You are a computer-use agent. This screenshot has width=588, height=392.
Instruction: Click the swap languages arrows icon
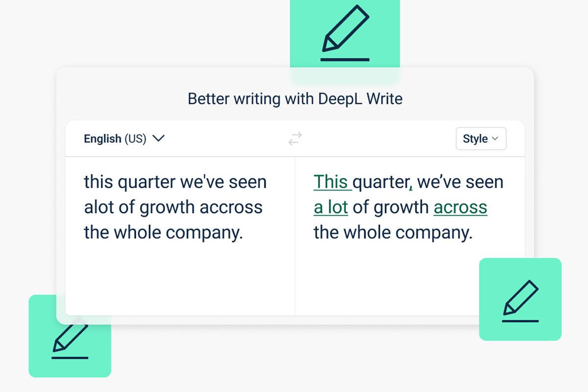[x=295, y=139]
